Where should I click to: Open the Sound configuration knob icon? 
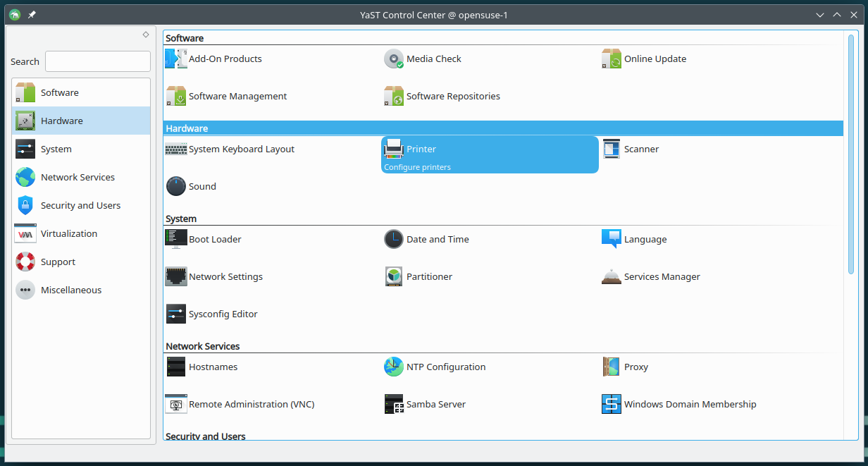(175, 187)
